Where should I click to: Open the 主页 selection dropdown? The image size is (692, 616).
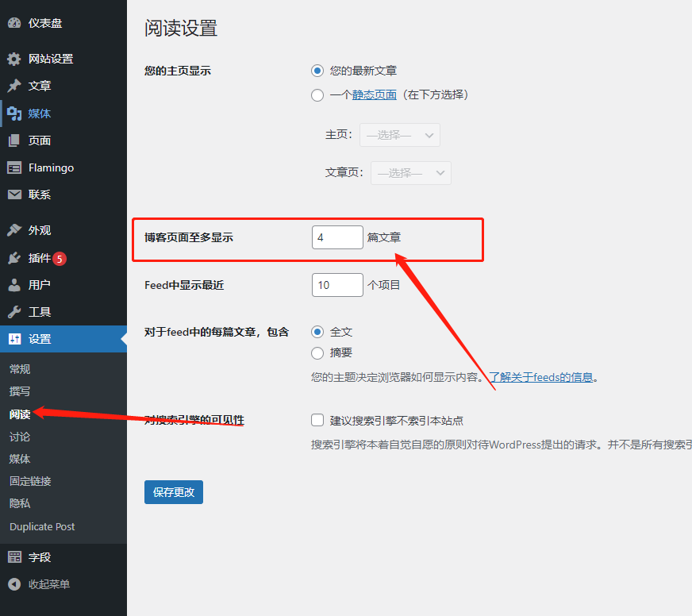399,135
